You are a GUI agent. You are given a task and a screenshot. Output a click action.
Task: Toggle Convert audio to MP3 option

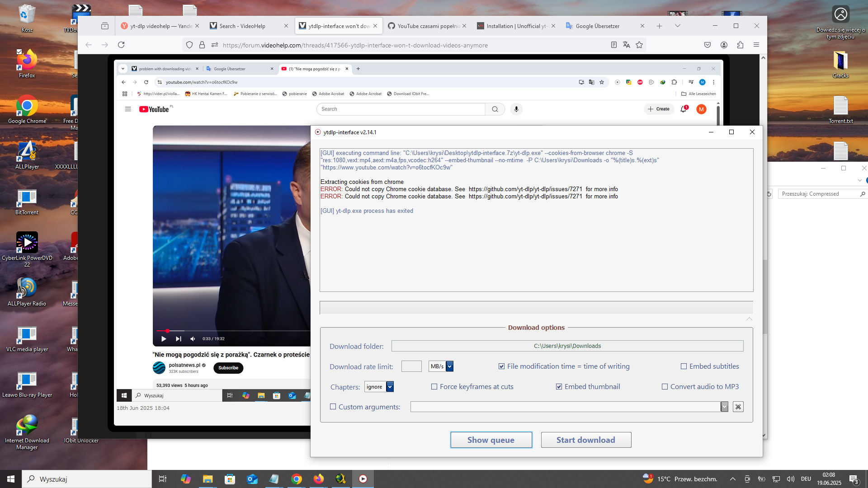pyautogui.click(x=665, y=387)
